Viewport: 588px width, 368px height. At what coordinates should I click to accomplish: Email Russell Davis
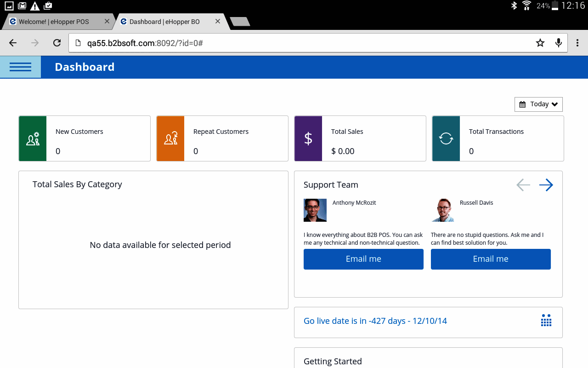coord(491,259)
